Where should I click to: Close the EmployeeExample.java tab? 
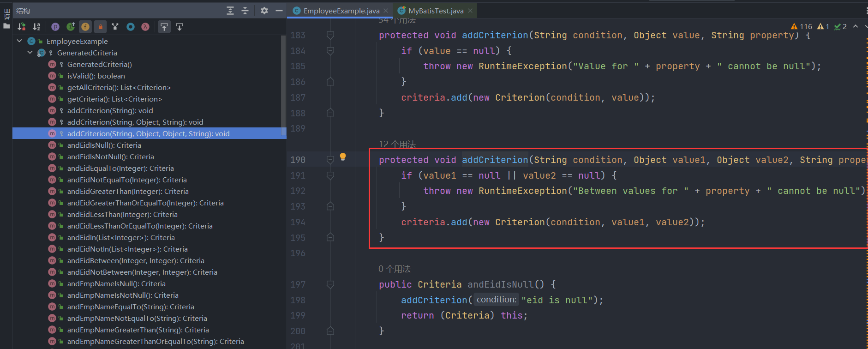[x=386, y=11]
